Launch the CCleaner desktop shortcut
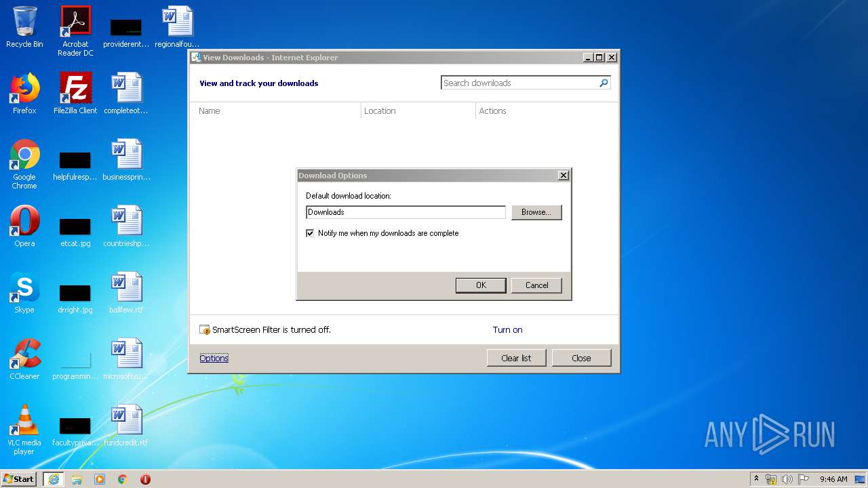The height and width of the screenshot is (488, 868). 24,359
